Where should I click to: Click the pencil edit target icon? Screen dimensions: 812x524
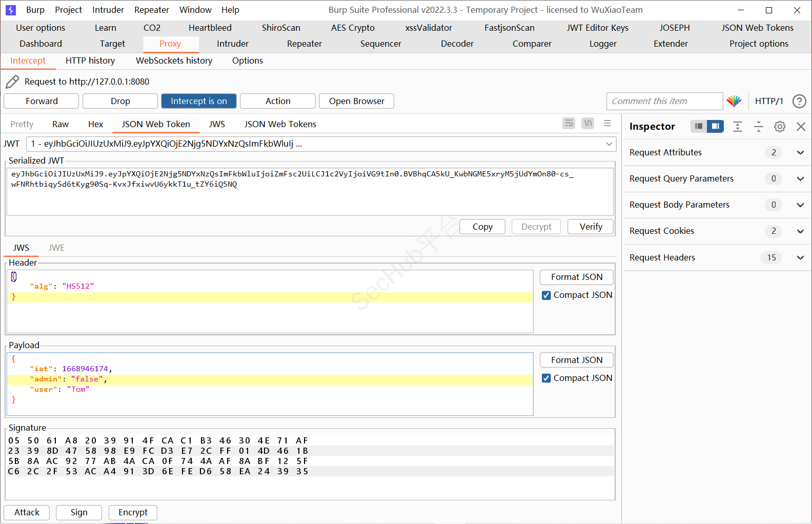pyautogui.click(x=12, y=82)
